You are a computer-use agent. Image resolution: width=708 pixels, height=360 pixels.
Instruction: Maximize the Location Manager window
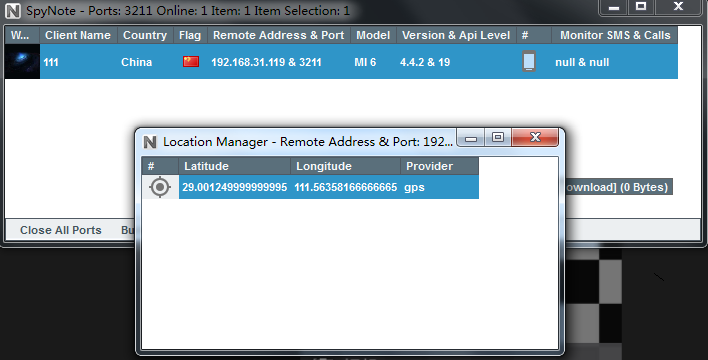click(x=498, y=138)
